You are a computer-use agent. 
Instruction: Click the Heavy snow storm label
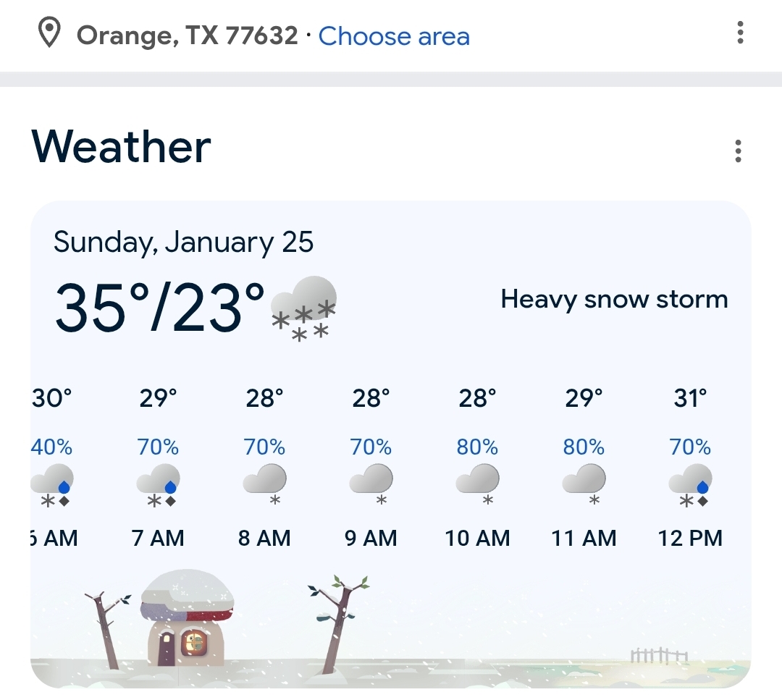tap(614, 299)
